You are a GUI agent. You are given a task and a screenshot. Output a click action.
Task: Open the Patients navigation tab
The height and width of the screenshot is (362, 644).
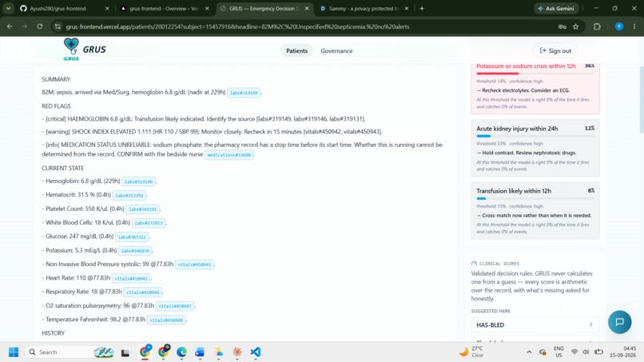296,50
